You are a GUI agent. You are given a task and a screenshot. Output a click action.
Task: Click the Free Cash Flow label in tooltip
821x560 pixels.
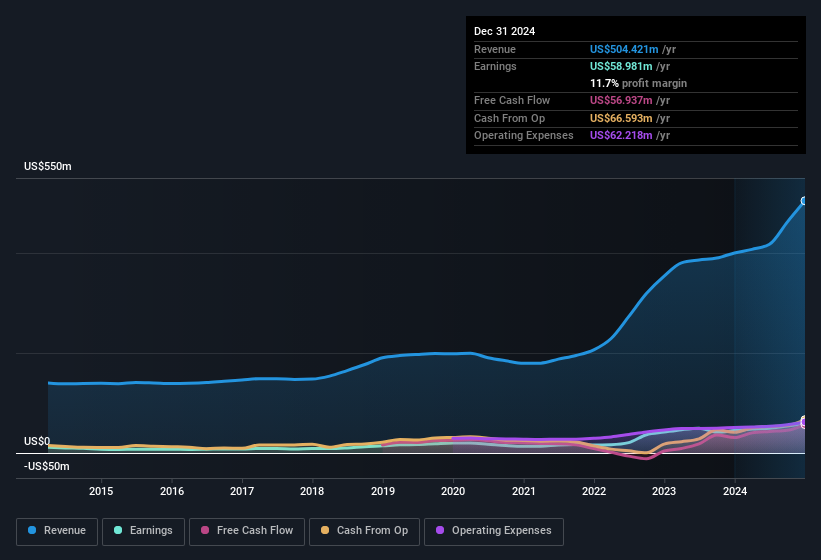(x=512, y=100)
